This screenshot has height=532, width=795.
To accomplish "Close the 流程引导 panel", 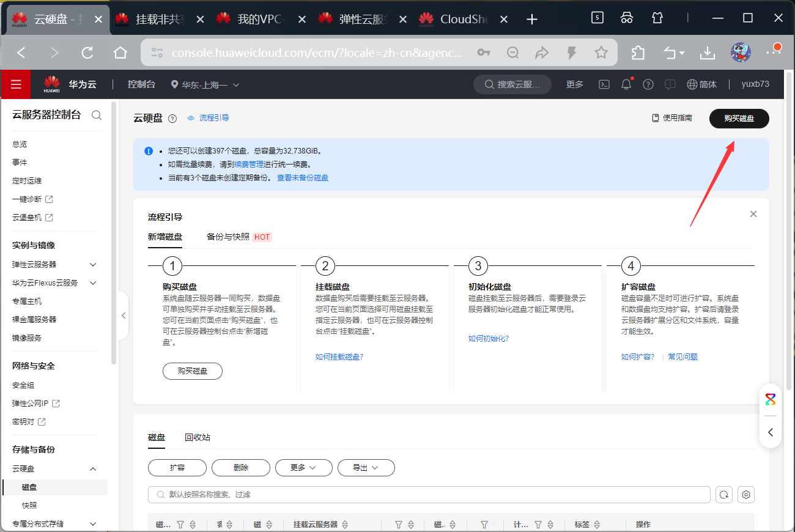I will point(753,214).
